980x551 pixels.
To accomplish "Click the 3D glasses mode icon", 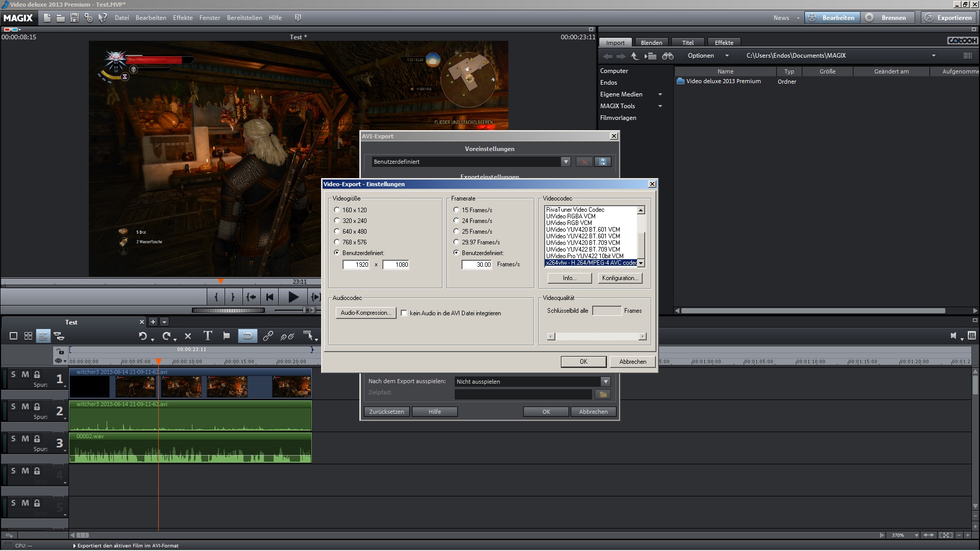I will (11, 30).
